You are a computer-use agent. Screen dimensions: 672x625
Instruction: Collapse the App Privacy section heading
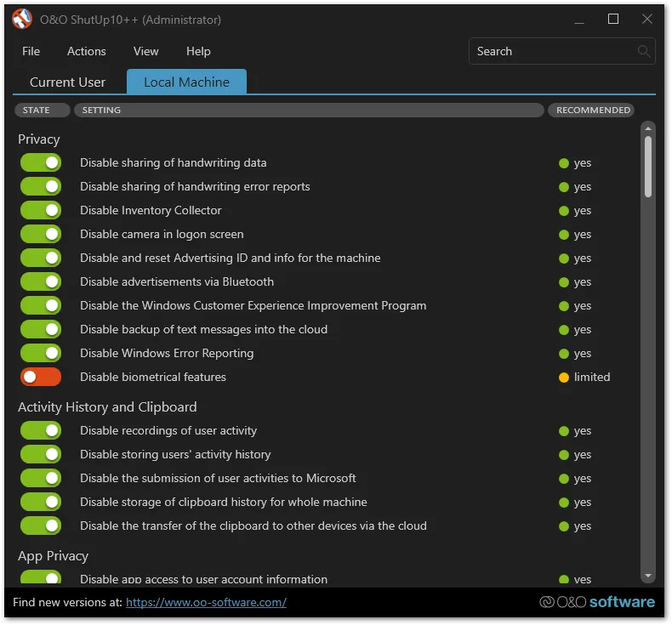click(53, 556)
